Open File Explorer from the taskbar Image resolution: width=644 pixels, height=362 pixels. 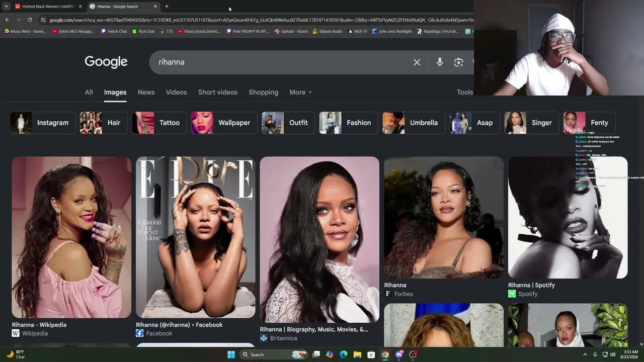click(357, 354)
